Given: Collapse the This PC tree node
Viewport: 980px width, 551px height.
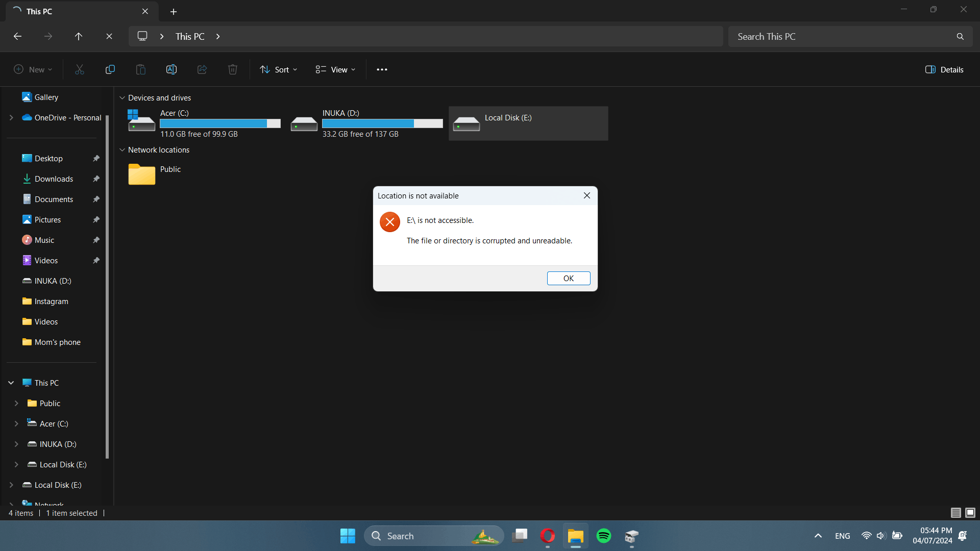Looking at the screenshot, I should pyautogui.click(x=11, y=383).
